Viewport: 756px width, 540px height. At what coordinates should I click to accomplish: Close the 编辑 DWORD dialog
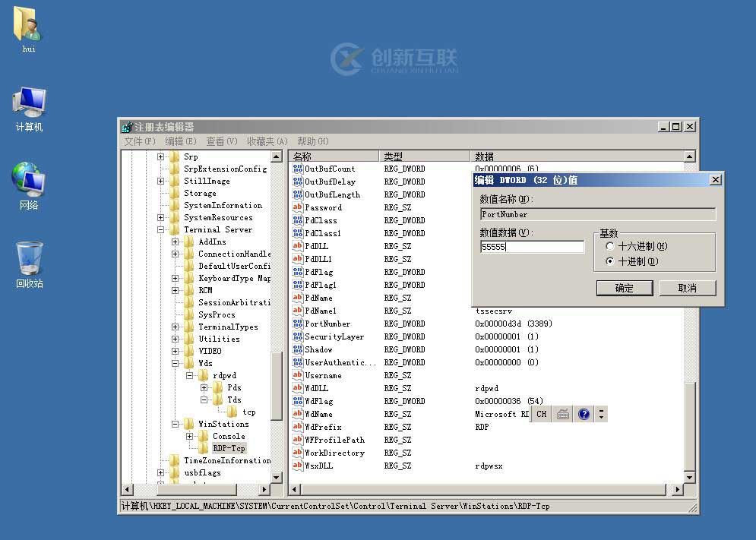click(716, 179)
